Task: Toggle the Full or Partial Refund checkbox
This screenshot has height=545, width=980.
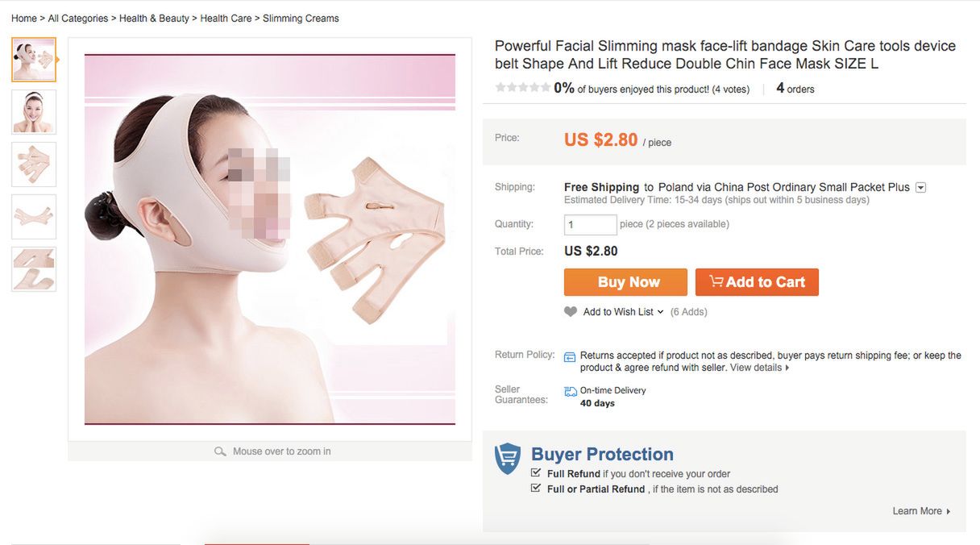Action: pos(536,489)
